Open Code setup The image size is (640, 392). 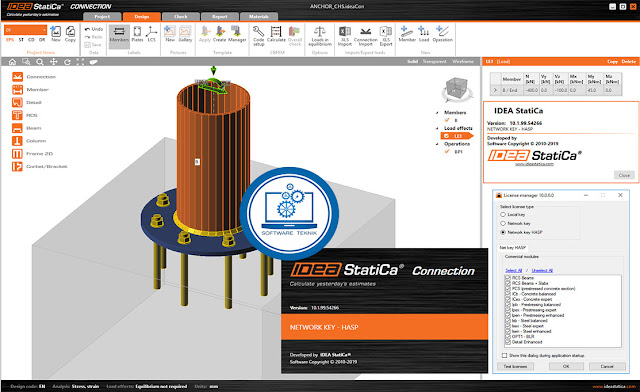pyautogui.click(x=258, y=35)
